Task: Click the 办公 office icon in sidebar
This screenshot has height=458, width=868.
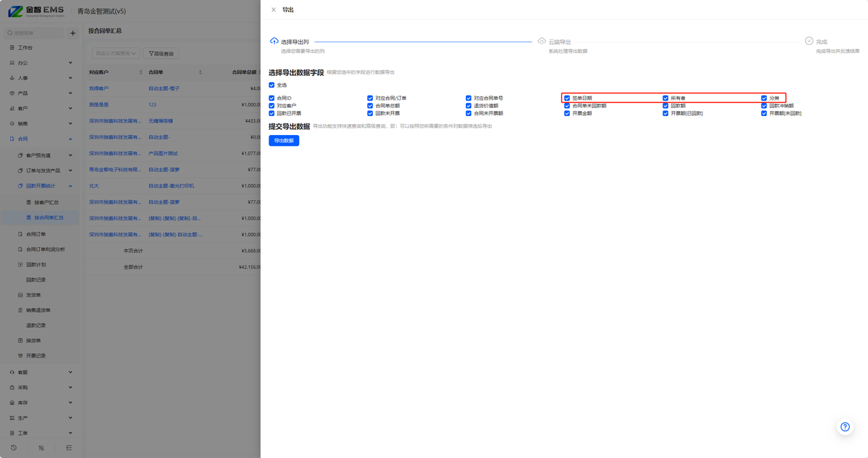Action: point(12,63)
